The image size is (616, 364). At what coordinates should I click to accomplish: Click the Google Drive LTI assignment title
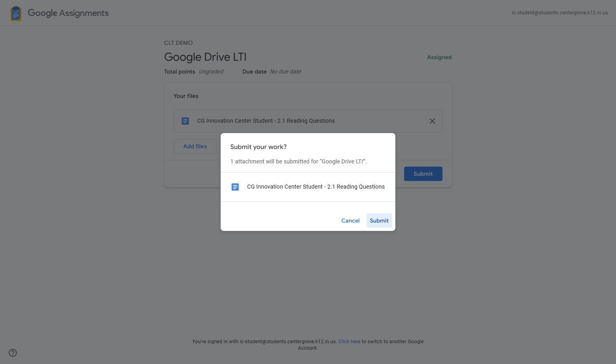[x=205, y=57]
